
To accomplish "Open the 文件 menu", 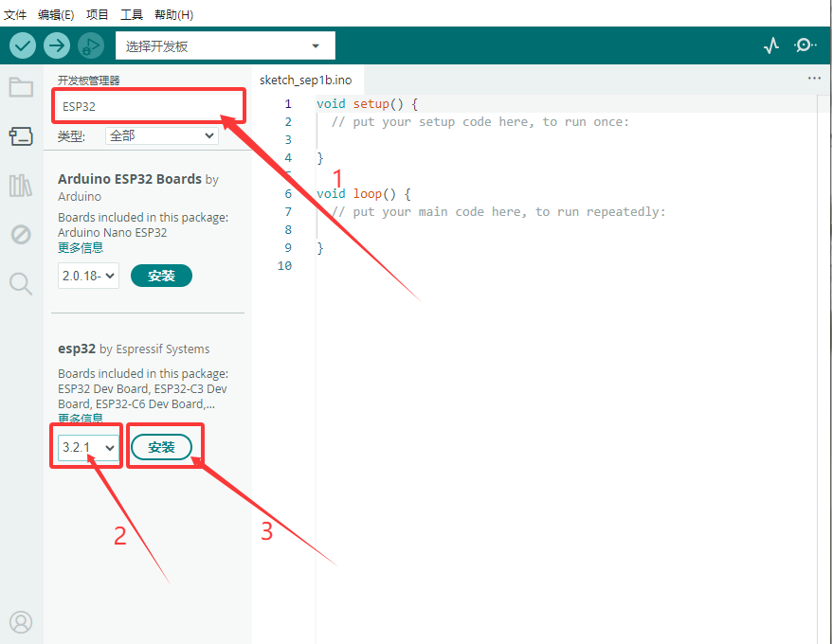I will click(x=15, y=14).
